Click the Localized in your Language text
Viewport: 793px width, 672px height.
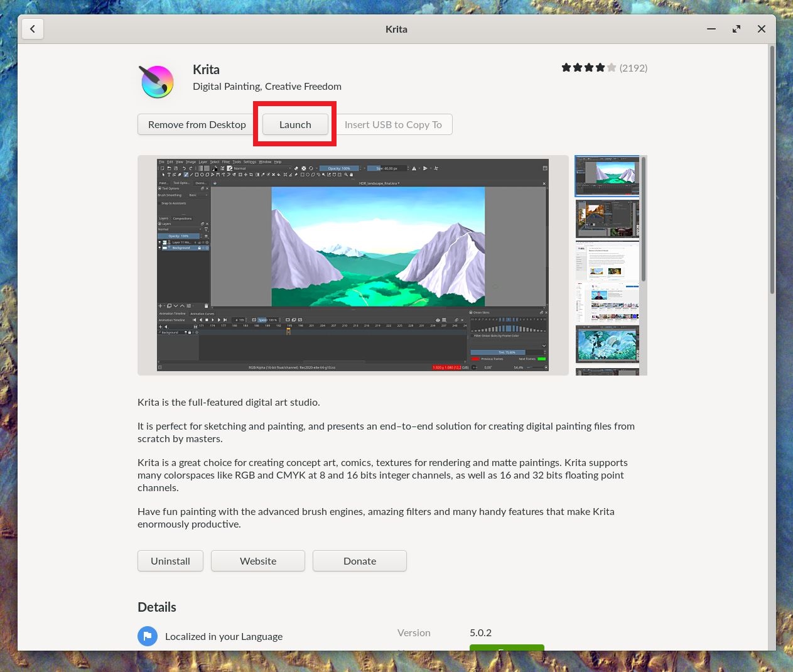tap(224, 636)
